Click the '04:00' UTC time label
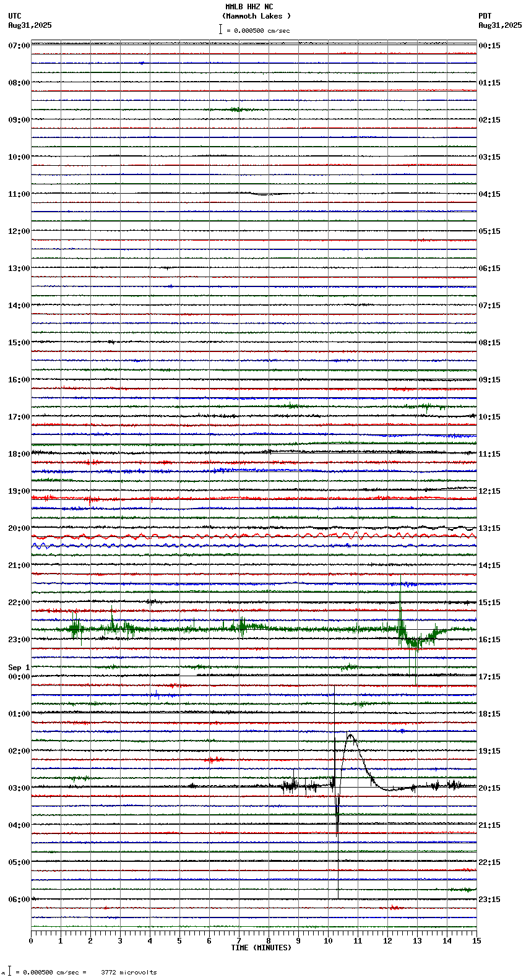The height and width of the screenshot is (980, 526). pyautogui.click(x=19, y=825)
